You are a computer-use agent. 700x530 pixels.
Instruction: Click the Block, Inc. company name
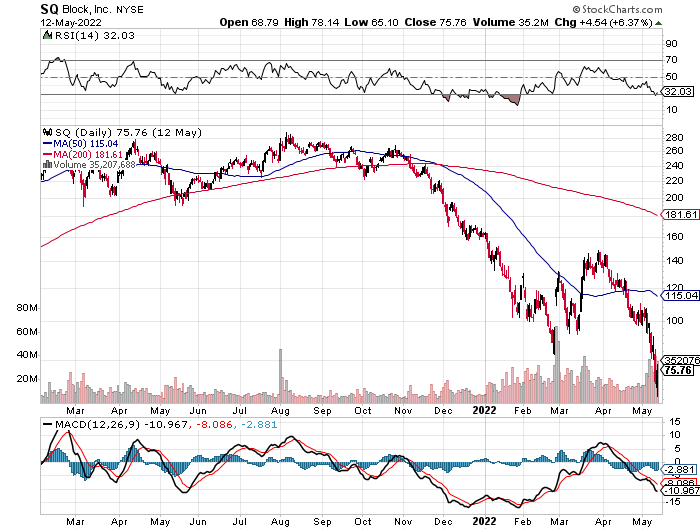click(x=87, y=9)
